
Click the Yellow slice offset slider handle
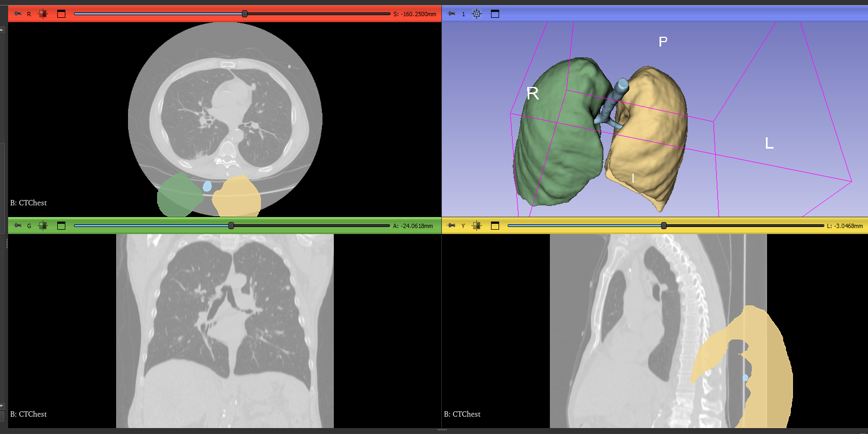point(664,226)
